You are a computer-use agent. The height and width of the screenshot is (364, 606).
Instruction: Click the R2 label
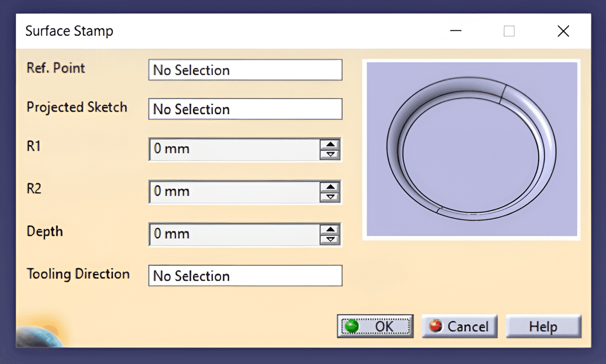pos(34,189)
